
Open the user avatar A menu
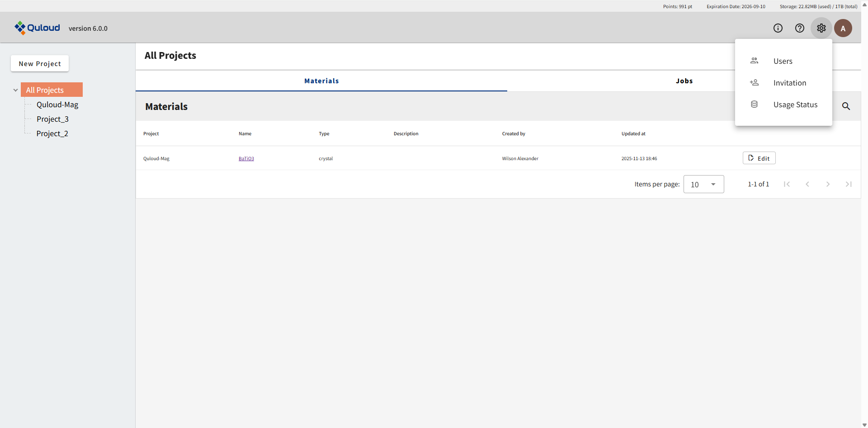(x=843, y=28)
